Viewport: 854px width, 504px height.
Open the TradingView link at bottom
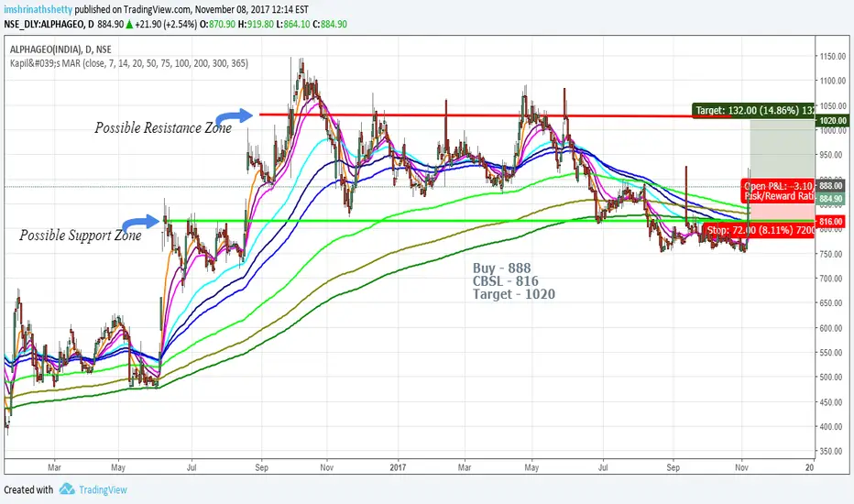click(103, 490)
